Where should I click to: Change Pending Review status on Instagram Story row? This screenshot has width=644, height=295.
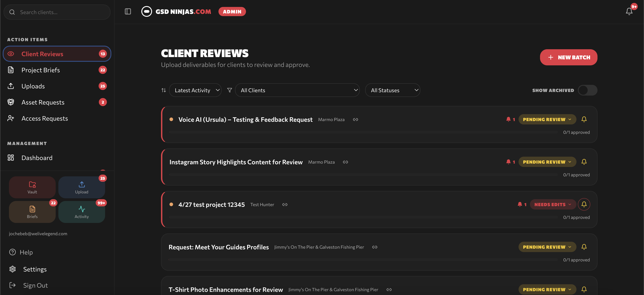coord(547,162)
